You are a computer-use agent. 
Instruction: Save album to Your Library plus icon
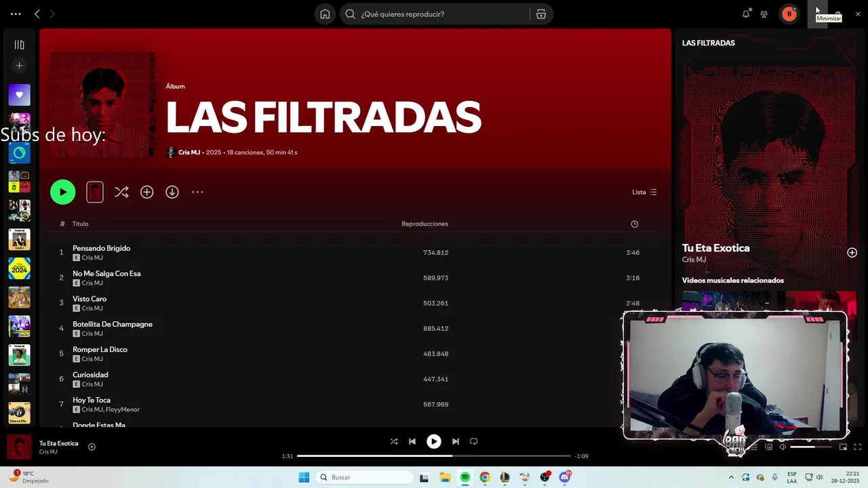[146, 192]
